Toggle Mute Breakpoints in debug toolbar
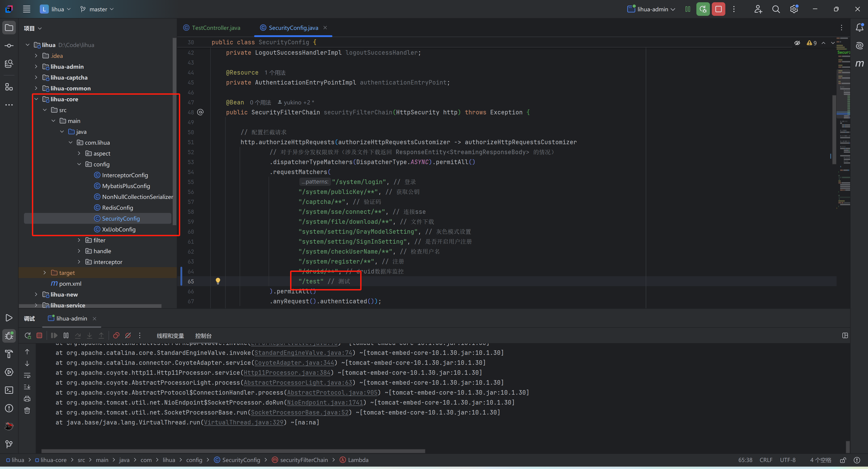The height and width of the screenshot is (469, 868). pos(128,336)
